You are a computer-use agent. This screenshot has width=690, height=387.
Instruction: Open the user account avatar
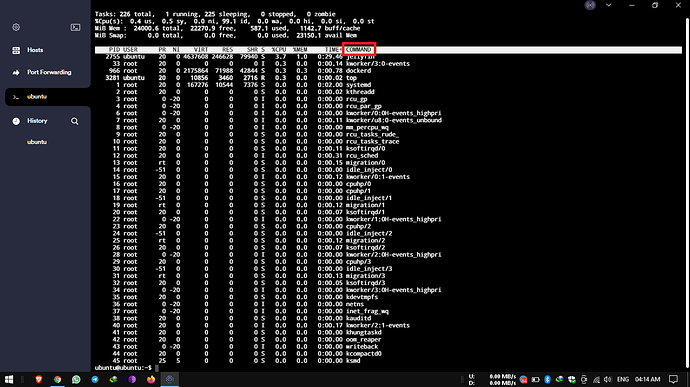pos(590,5)
